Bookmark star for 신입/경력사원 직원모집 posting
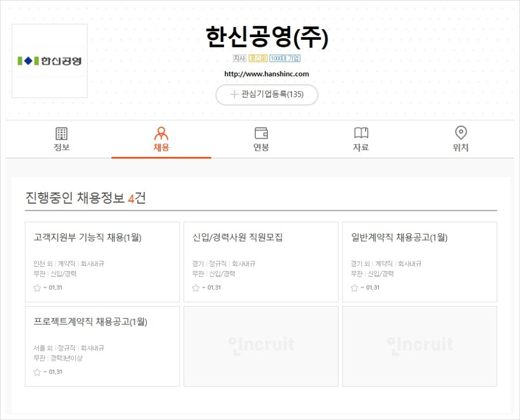 tap(195, 288)
